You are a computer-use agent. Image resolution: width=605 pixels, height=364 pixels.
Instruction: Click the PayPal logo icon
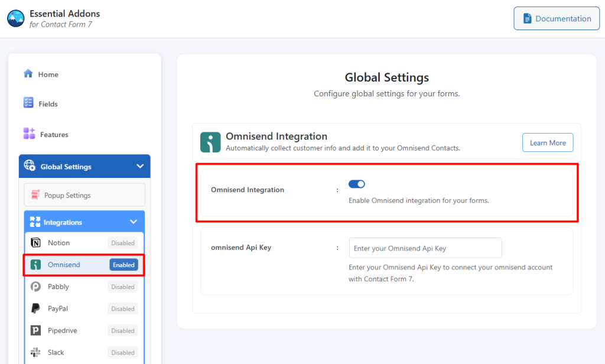click(35, 308)
